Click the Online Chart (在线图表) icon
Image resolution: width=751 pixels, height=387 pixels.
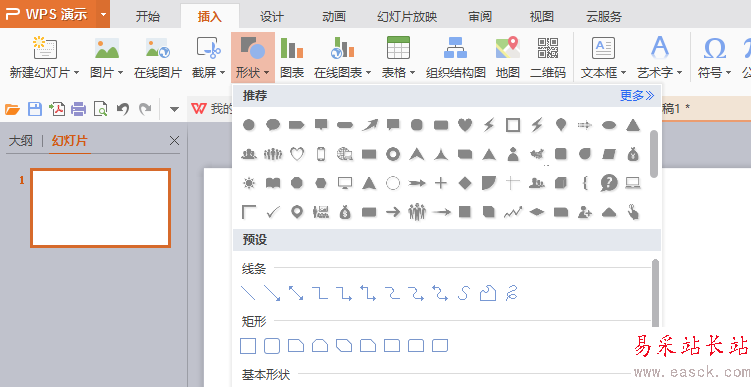pyautogui.click(x=342, y=48)
